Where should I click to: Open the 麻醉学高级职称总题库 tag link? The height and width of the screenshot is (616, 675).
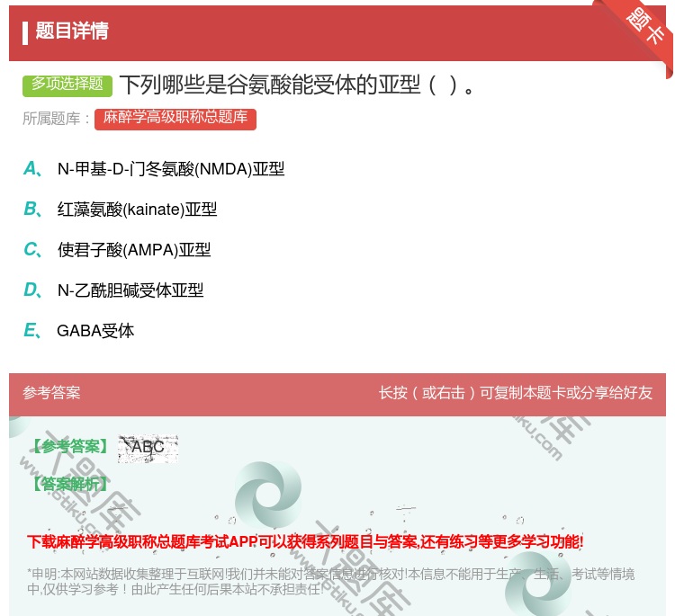(x=175, y=119)
